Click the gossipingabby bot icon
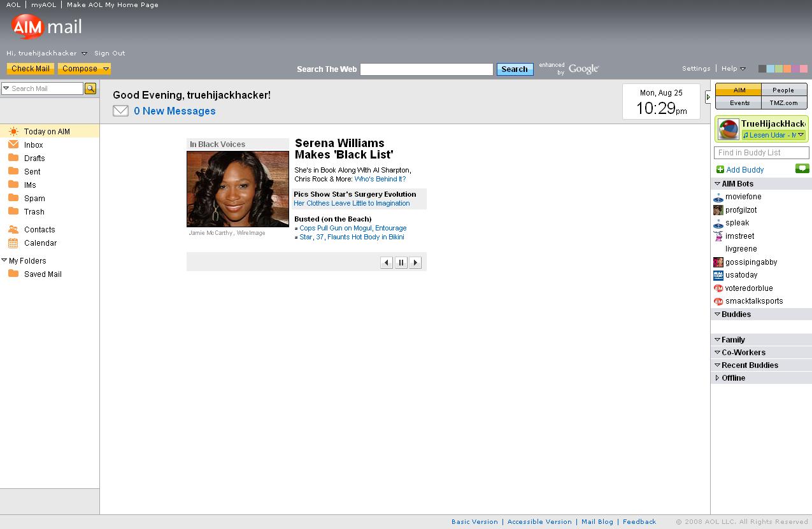This screenshot has width=812, height=529. [718, 262]
